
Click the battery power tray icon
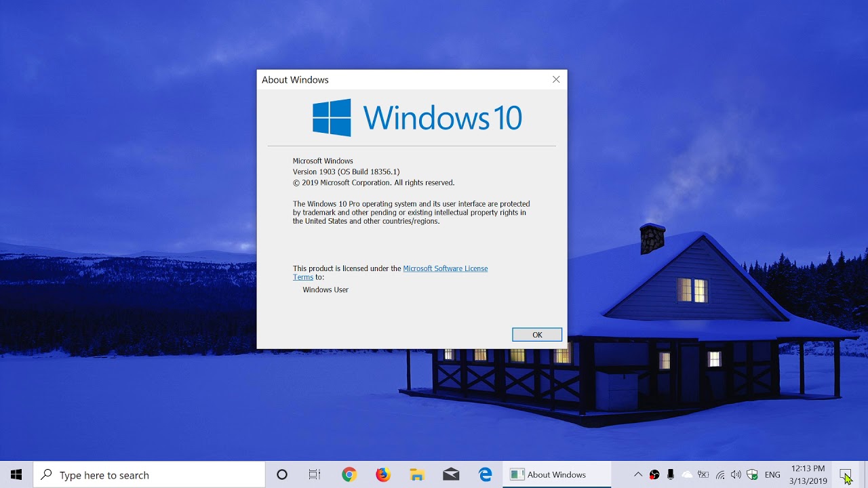click(703, 474)
